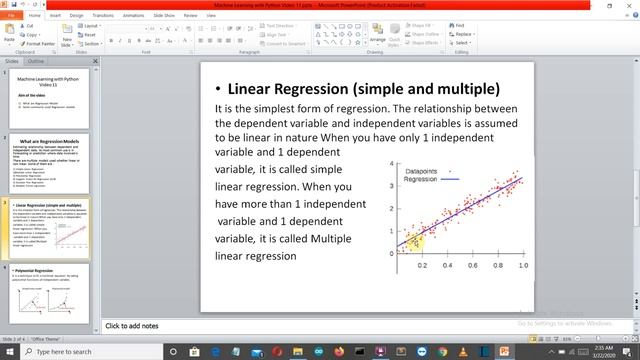Toggle bold formatting

point(111,41)
